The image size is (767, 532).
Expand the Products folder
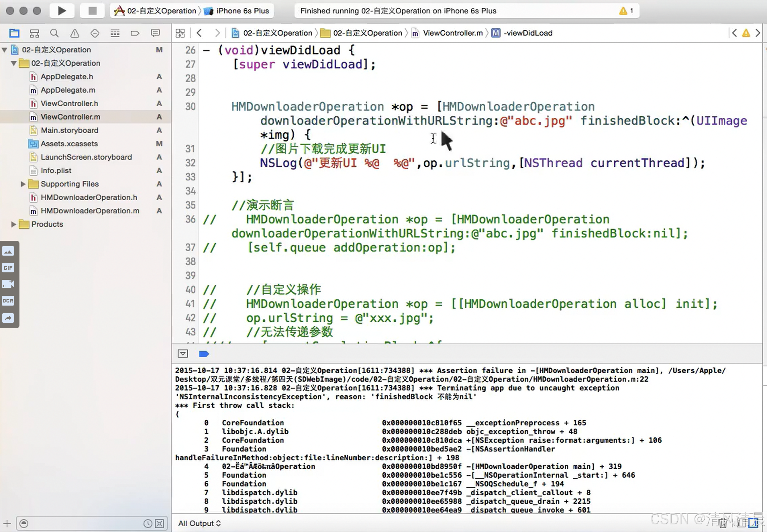coord(13,224)
